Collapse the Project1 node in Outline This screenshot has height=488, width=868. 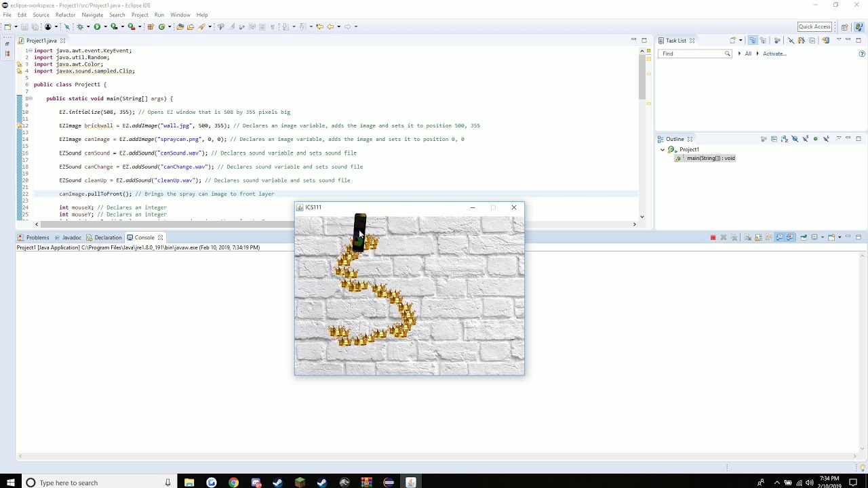[x=663, y=150]
